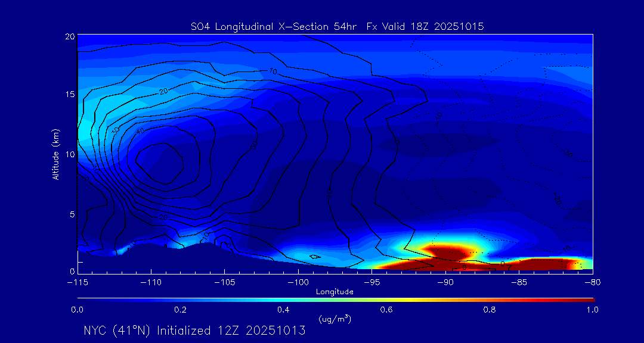Click the 'Fx Valid 18Z 20251015' text
Viewport: 644px width, 343px height.
[x=426, y=27]
